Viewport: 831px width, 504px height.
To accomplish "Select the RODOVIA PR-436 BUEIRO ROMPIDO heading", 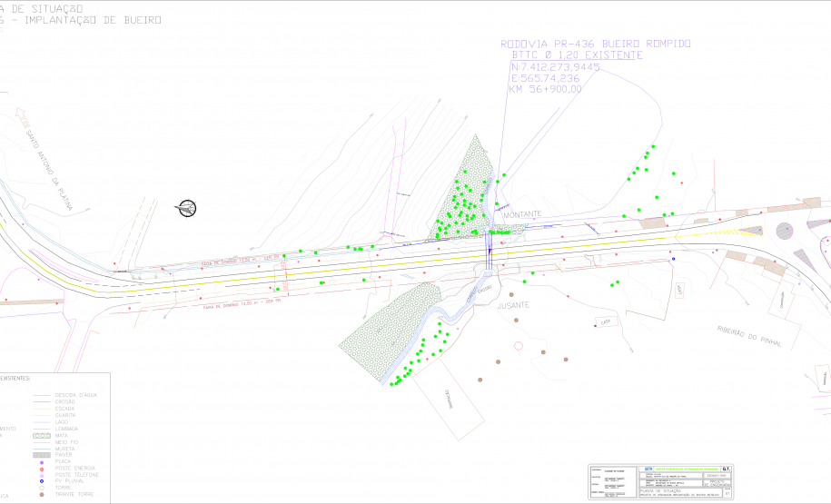I will pyautogui.click(x=595, y=44).
